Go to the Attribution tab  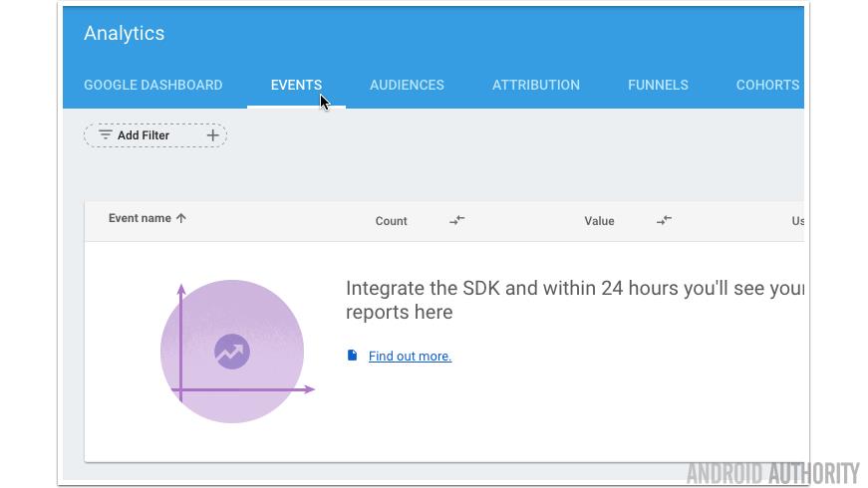click(x=535, y=85)
